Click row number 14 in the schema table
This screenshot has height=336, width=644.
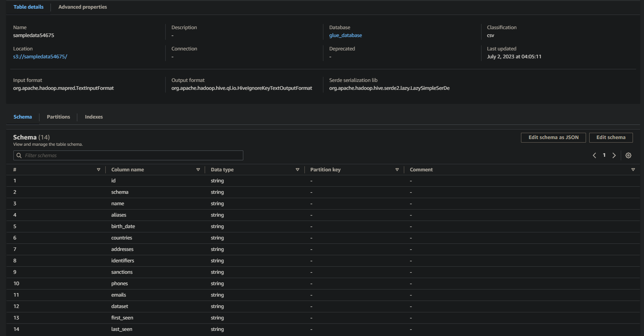point(16,329)
